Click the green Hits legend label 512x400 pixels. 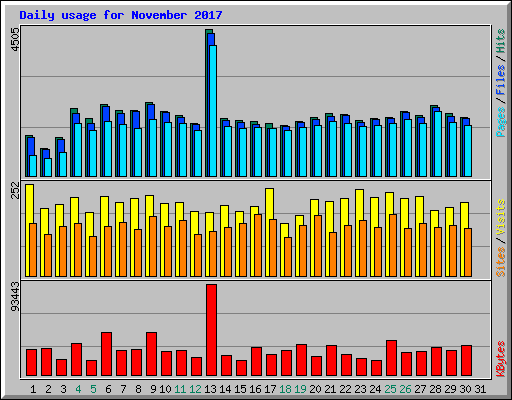click(501, 41)
